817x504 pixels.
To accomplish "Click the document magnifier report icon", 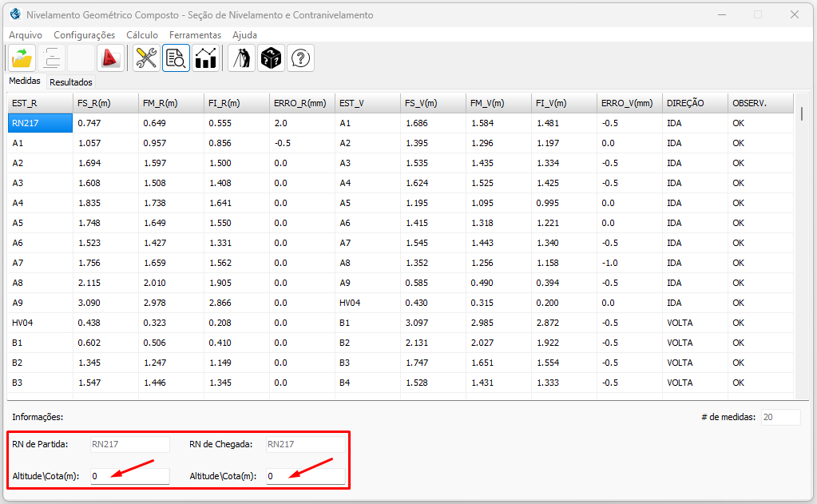I will 176,58.
